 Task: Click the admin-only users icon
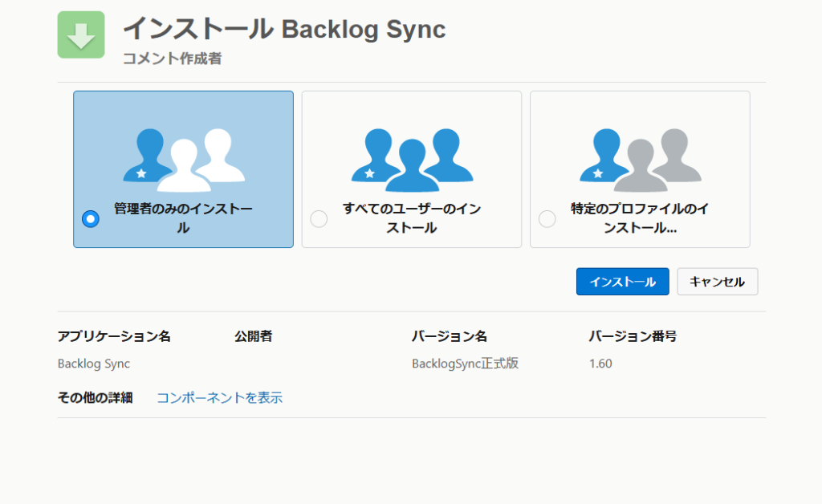click(x=184, y=160)
